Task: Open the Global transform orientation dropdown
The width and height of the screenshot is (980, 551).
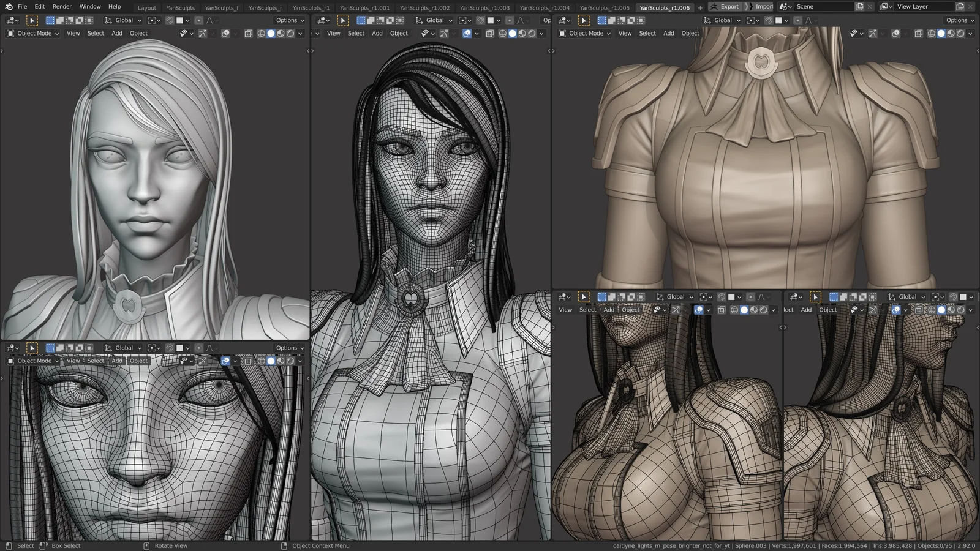Action: 124,20
